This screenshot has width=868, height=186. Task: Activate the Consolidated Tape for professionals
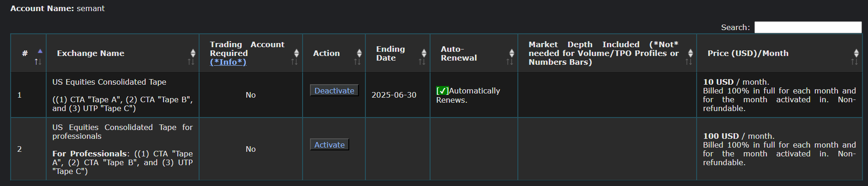pyautogui.click(x=329, y=145)
